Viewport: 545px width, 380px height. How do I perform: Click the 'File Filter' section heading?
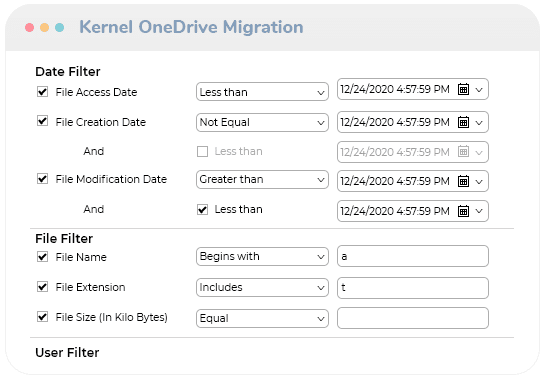coord(64,238)
